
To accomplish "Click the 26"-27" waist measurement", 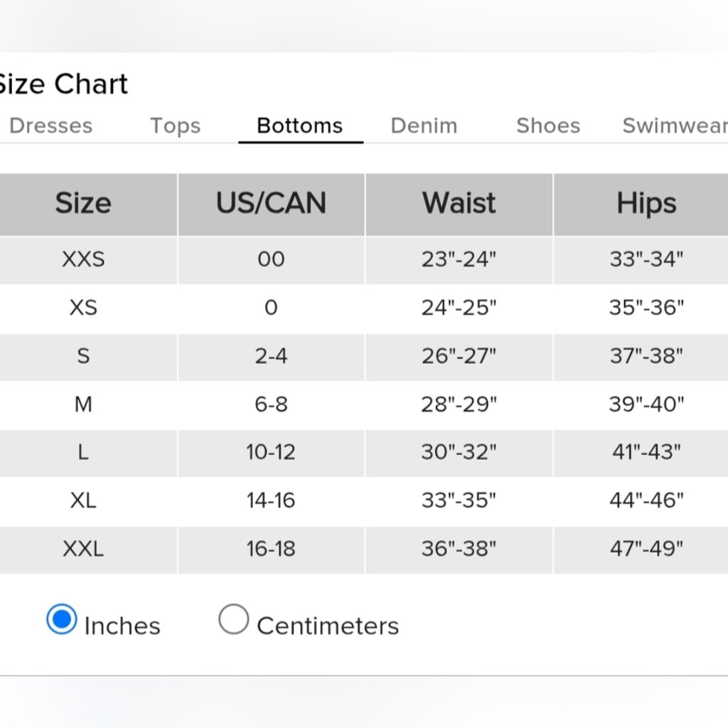I will 459,356.
